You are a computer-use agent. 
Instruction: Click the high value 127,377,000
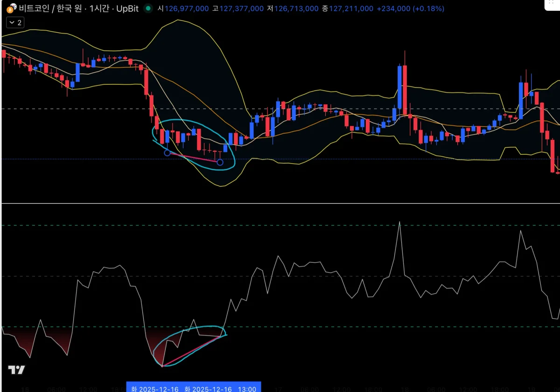(x=241, y=9)
